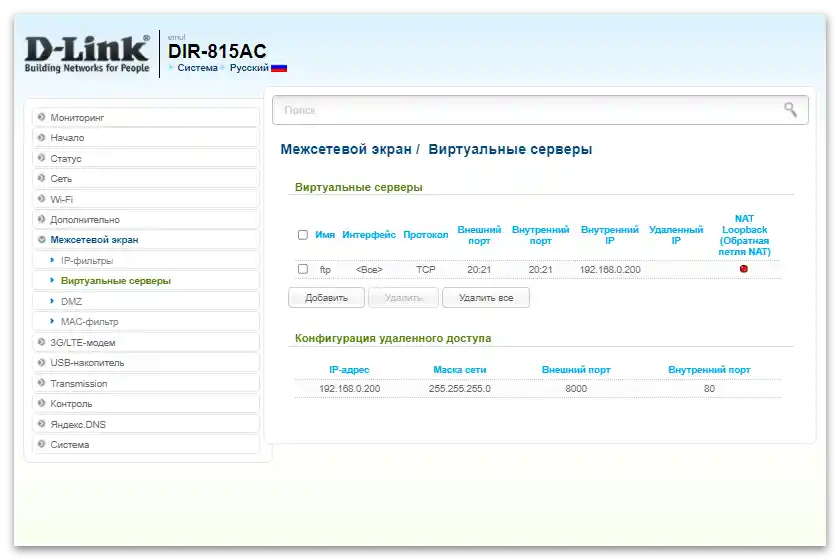Screen dimensions: 840x560
Task: Click the <Все> interface cell
Action: (x=369, y=270)
